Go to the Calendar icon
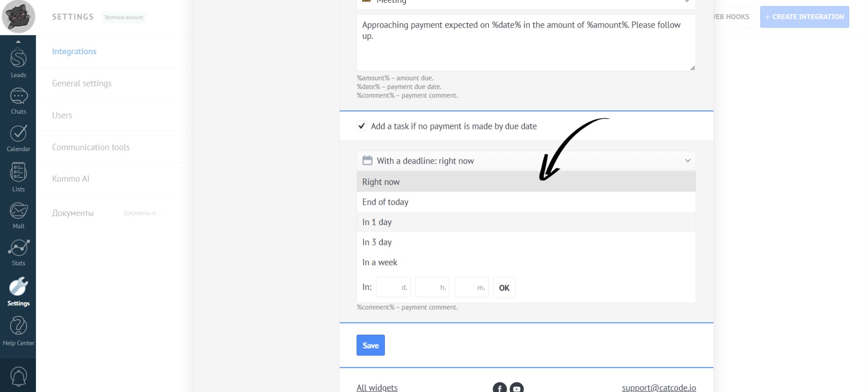 click(x=18, y=134)
